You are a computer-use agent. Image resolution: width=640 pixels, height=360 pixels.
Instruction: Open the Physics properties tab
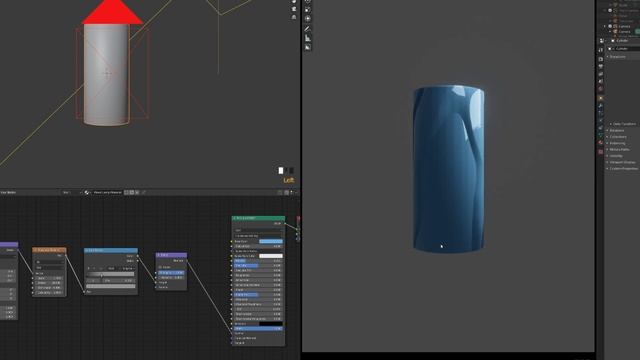click(x=601, y=120)
